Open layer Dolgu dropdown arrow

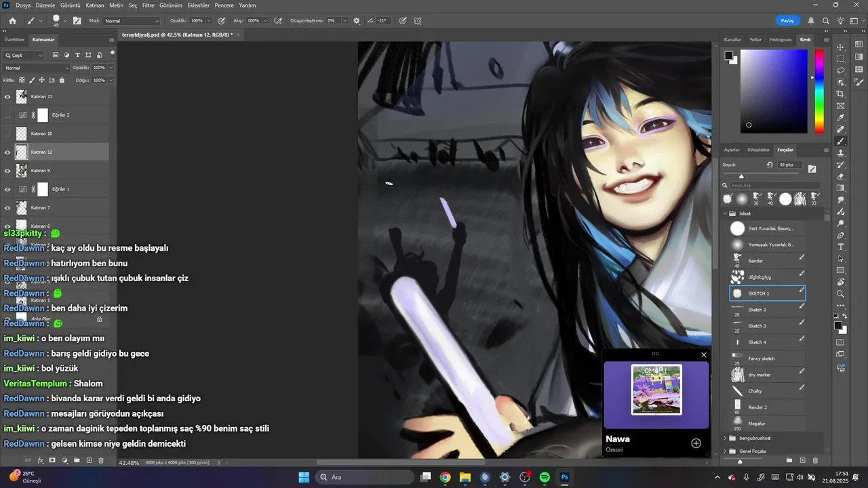coord(111,80)
